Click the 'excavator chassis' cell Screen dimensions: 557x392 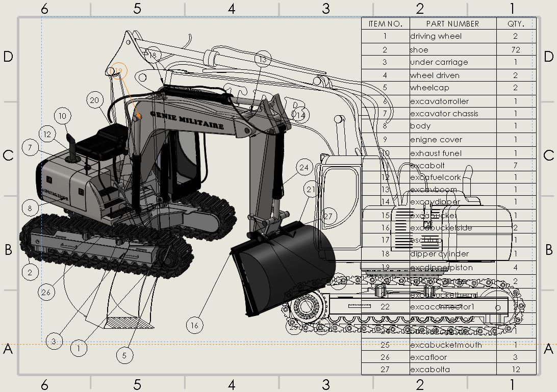[x=453, y=114]
